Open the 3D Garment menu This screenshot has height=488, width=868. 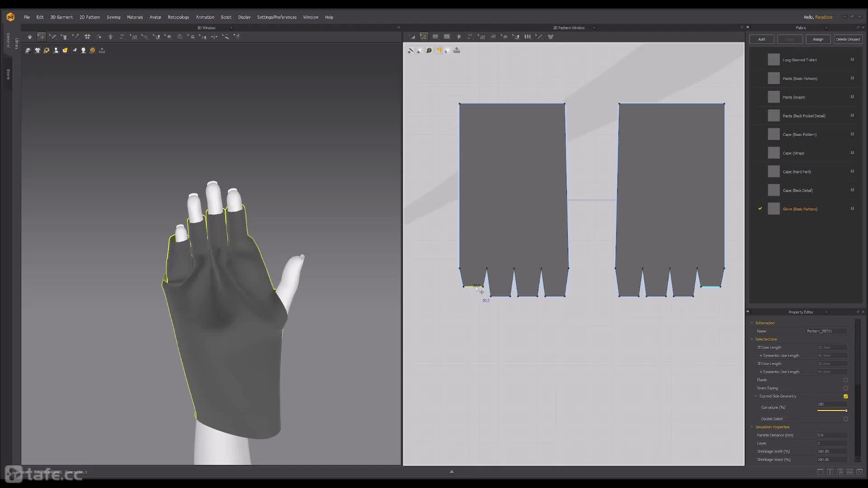[x=61, y=17]
